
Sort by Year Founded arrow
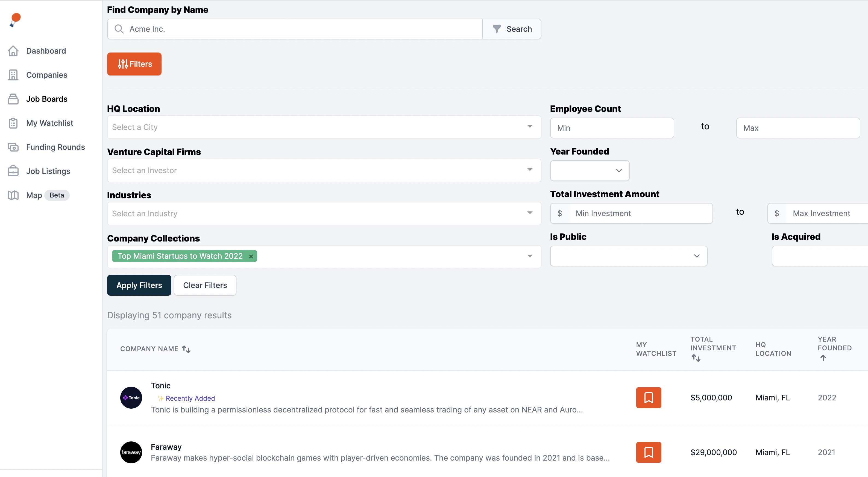823,358
